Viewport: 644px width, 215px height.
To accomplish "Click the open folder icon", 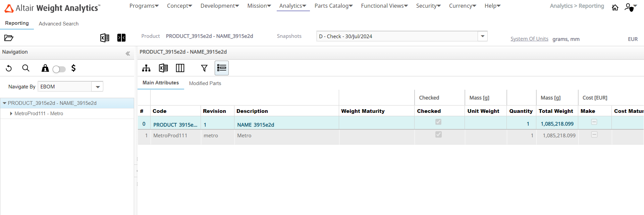I will pos(9,38).
